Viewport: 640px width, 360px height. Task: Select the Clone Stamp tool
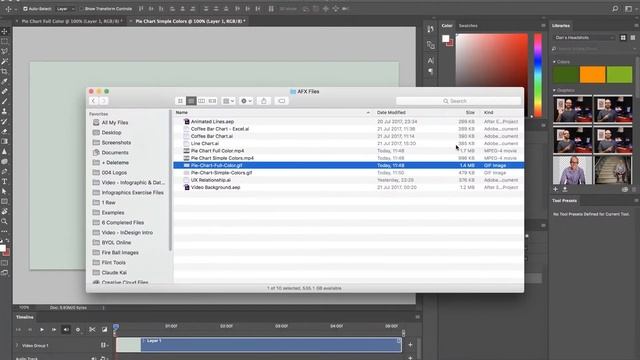pos(4,111)
